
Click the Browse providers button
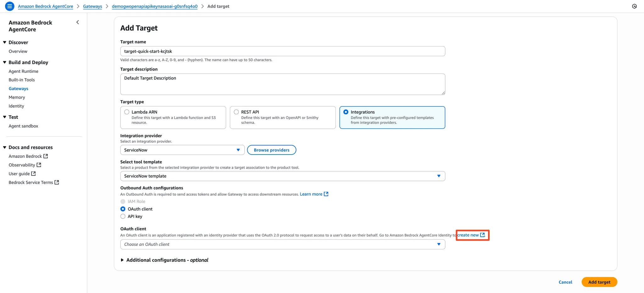272,150
